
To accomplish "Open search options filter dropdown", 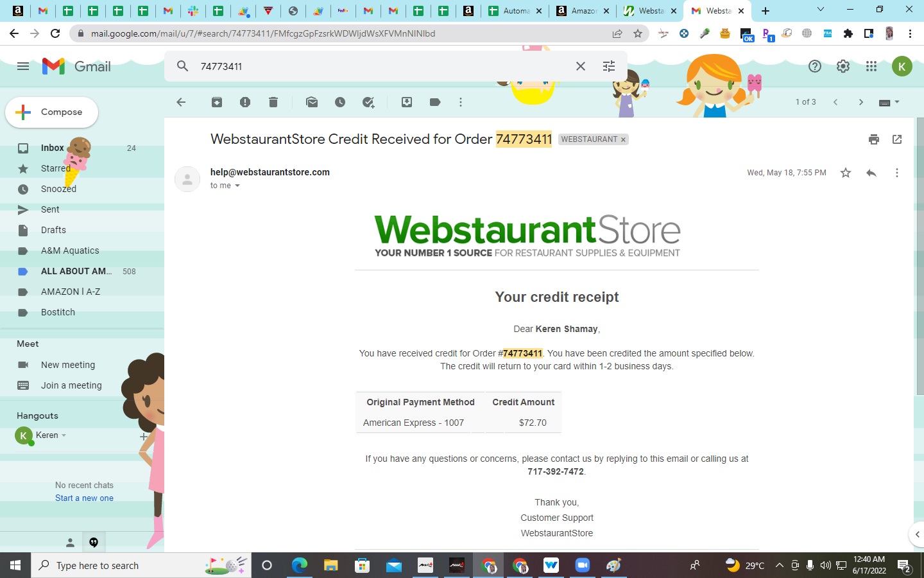I will (609, 66).
